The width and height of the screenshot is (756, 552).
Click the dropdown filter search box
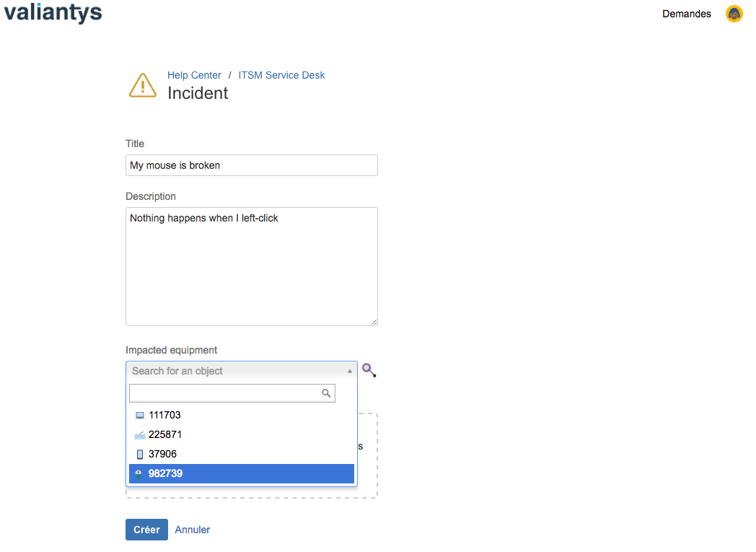tap(232, 393)
